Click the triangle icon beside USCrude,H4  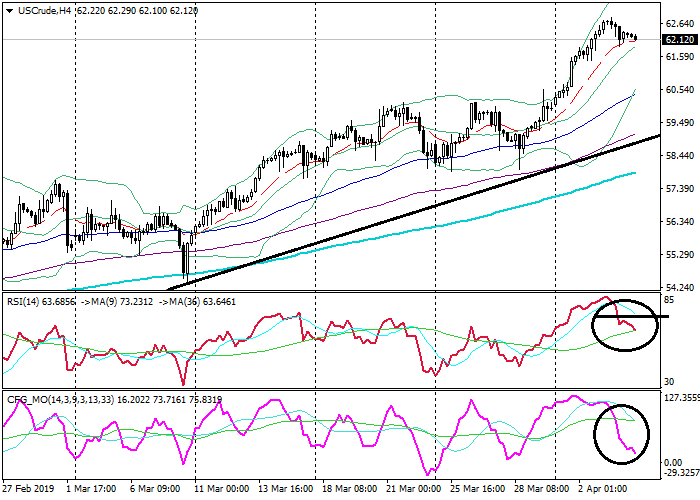(x=7, y=10)
